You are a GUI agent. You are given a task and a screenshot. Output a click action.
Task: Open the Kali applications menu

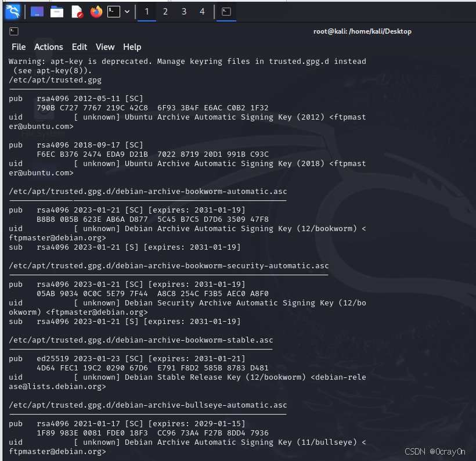[12, 12]
